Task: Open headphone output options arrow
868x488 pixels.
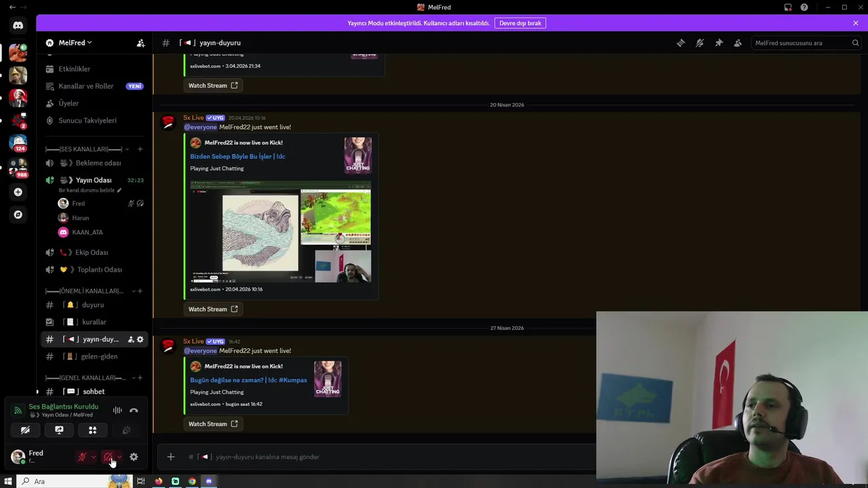Action: [119, 457]
